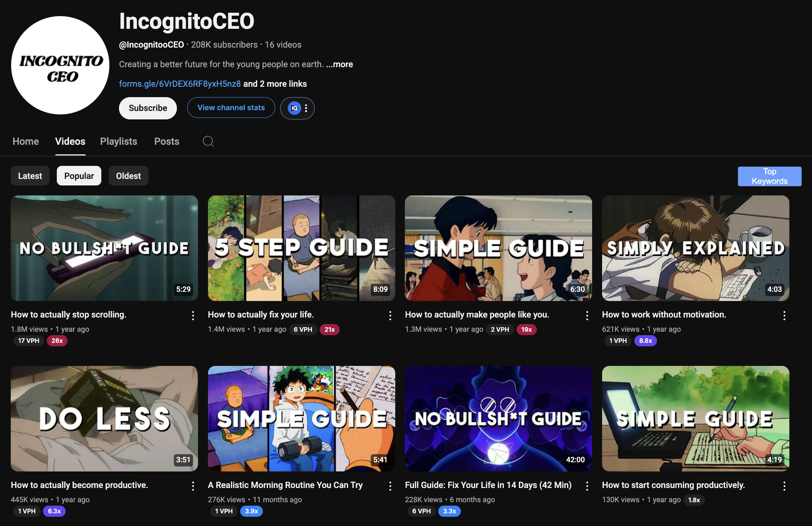Click the '1.8x' outlier score badge
812x526 pixels.
(x=694, y=500)
